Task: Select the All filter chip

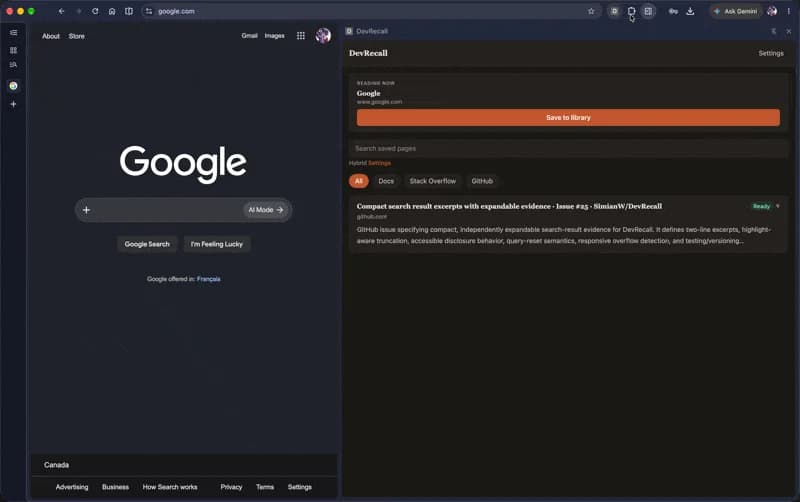Action: pos(359,181)
